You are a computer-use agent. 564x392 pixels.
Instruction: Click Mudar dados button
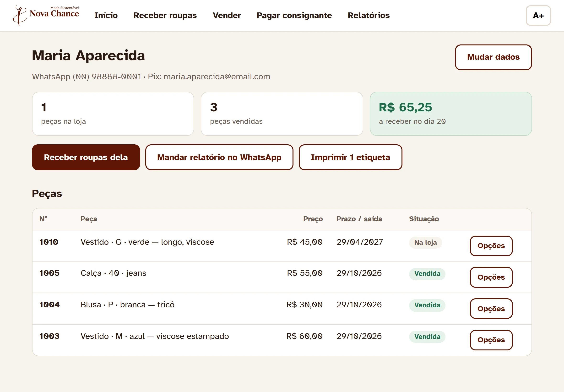tap(493, 57)
